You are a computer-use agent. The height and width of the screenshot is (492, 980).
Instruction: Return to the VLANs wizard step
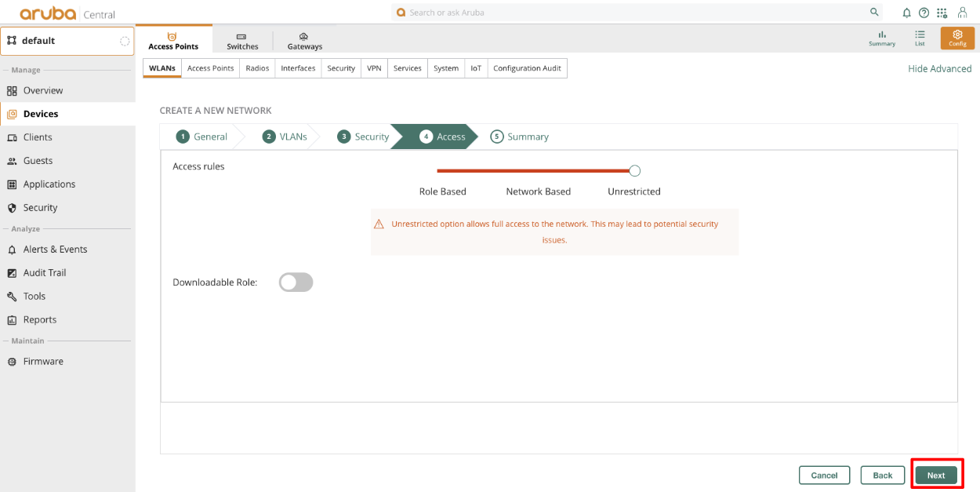click(285, 137)
